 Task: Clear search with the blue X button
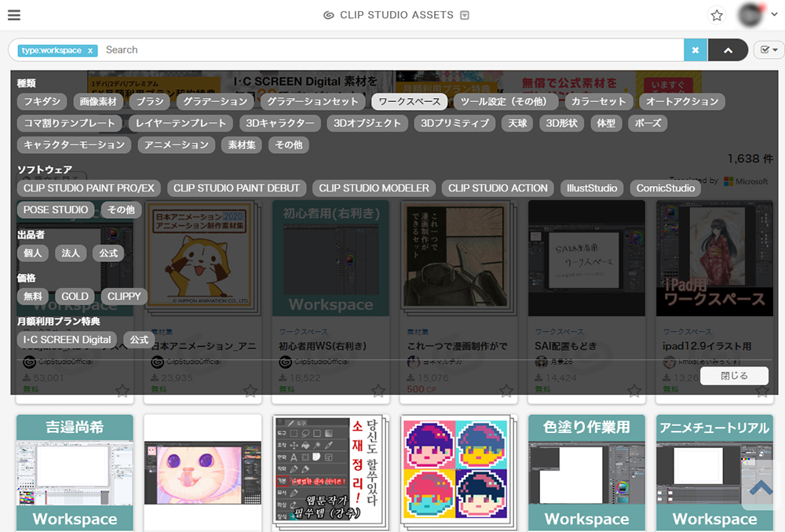695,50
